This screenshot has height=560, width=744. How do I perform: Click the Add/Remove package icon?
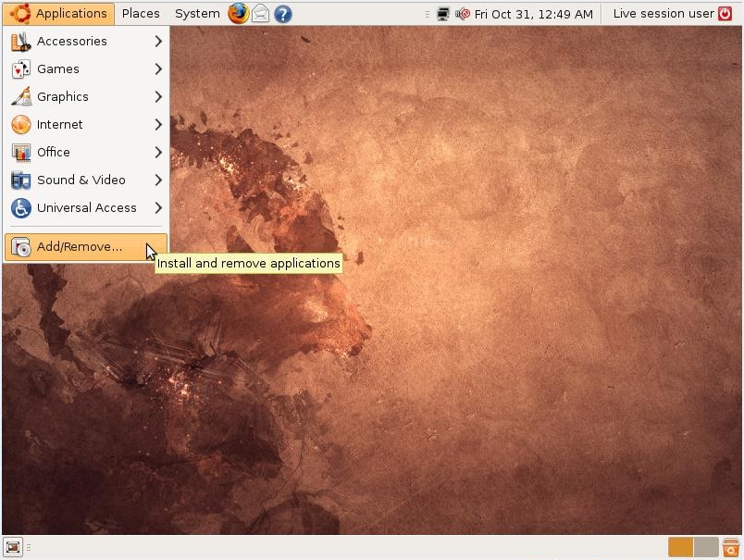coord(21,247)
